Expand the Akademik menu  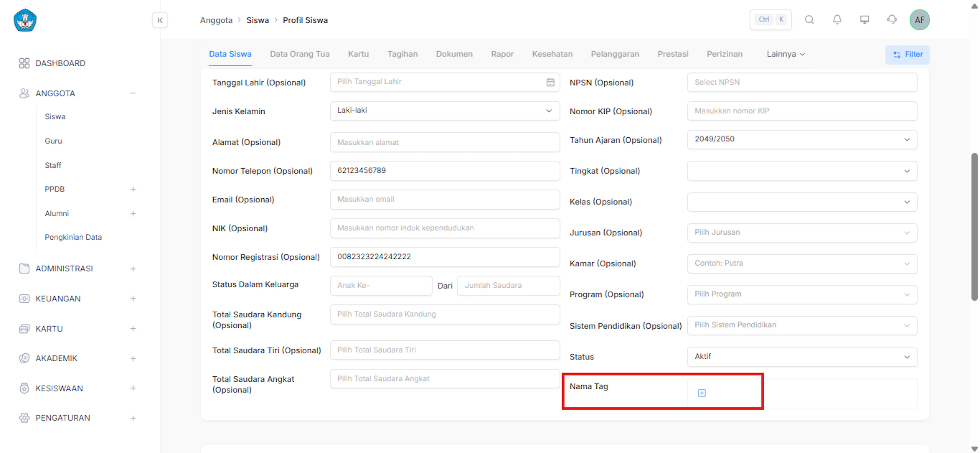pyautogui.click(x=133, y=359)
